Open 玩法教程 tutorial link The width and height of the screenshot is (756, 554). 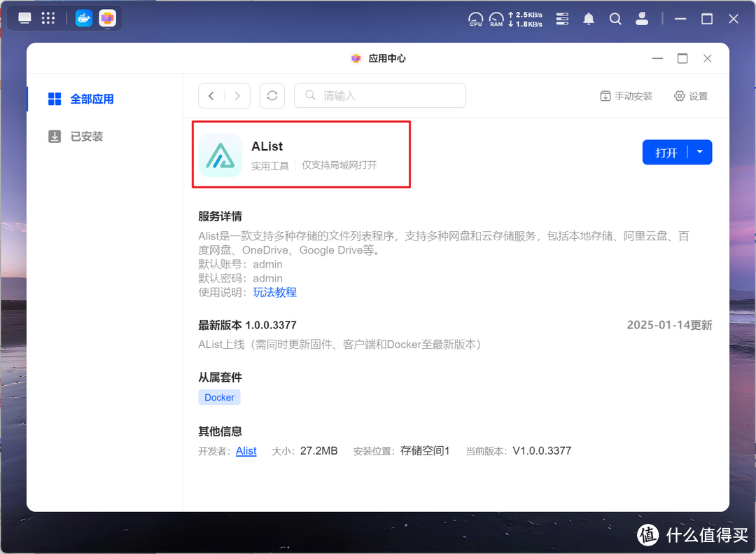point(274,292)
